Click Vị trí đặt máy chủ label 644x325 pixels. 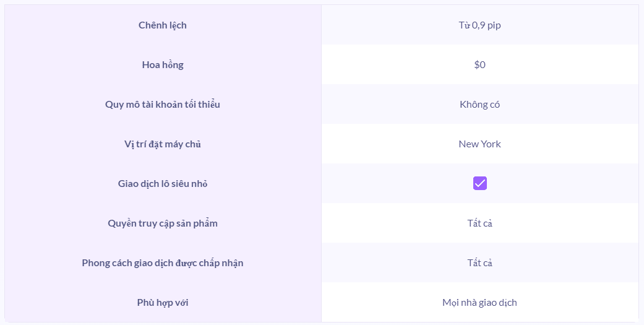click(163, 144)
